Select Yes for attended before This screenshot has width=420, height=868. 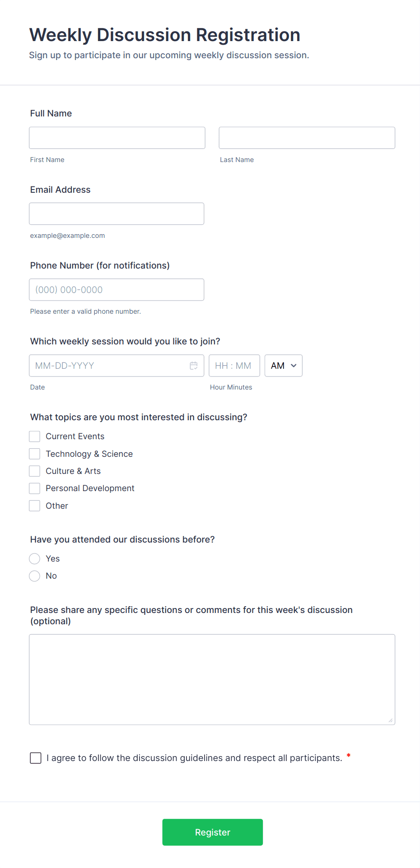(35, 559)
